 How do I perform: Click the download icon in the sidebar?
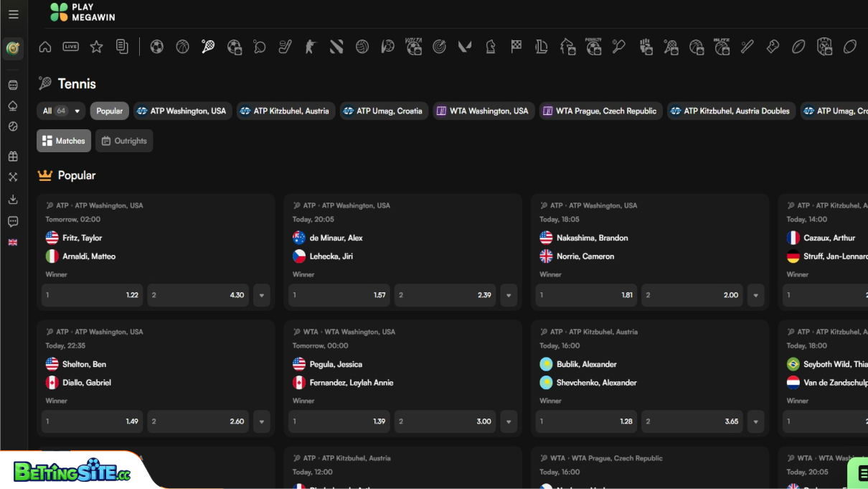[x=13, y=200]
